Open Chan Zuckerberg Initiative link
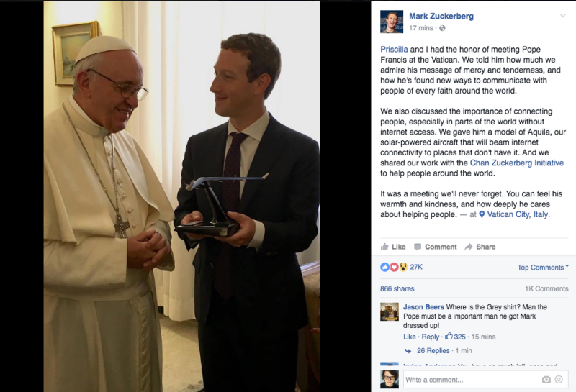Image resolution: width=576 pixels, height=392 pixels. tap(516, 163)
